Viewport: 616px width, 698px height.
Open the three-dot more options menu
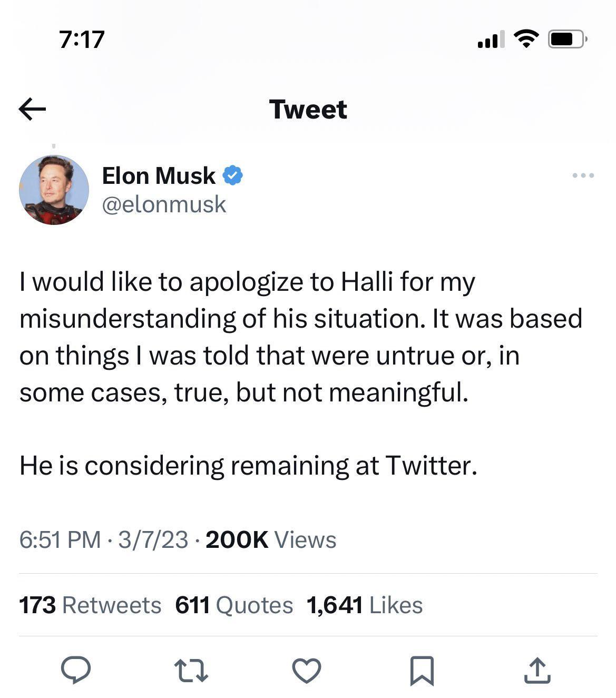point(583,175)
